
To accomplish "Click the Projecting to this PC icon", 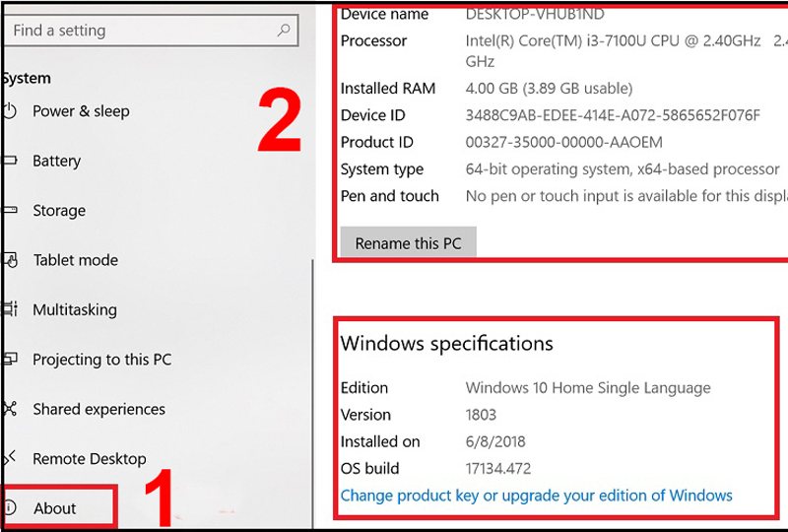I will 10,359.
